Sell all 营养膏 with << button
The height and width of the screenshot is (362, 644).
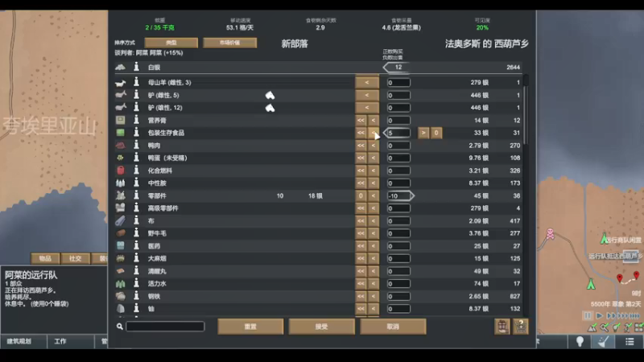(361, 120)
